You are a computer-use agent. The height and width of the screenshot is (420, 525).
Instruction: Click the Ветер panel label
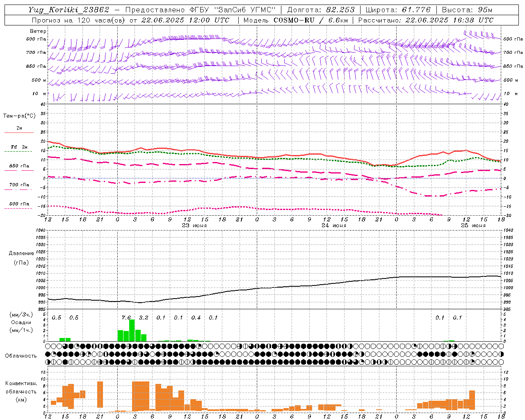click(x=38, y=31)
